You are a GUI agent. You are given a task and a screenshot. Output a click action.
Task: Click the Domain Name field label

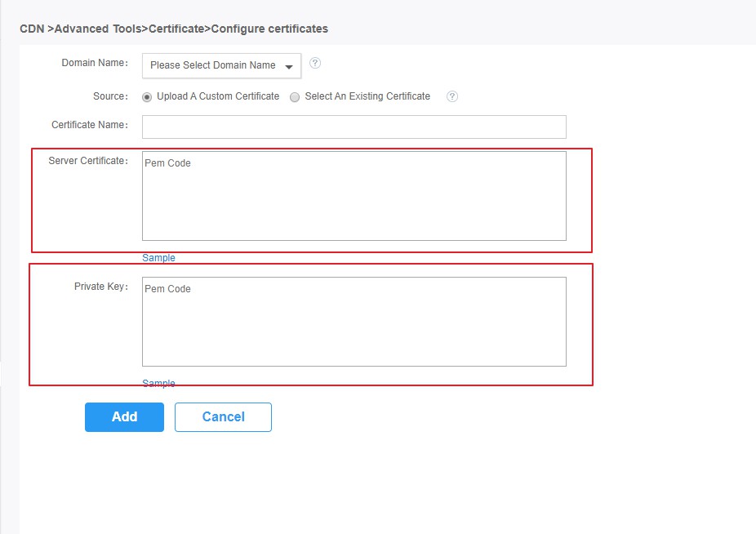[94, 63]
